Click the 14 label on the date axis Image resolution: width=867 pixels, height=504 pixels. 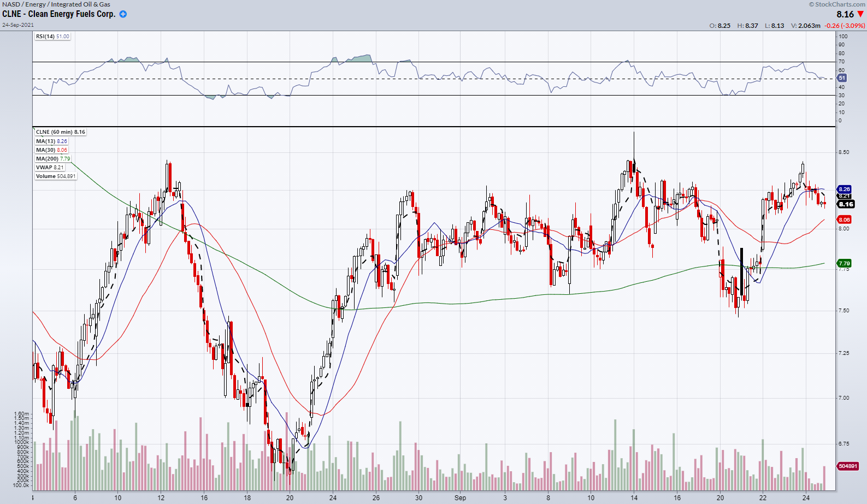(x=634, y=497)
